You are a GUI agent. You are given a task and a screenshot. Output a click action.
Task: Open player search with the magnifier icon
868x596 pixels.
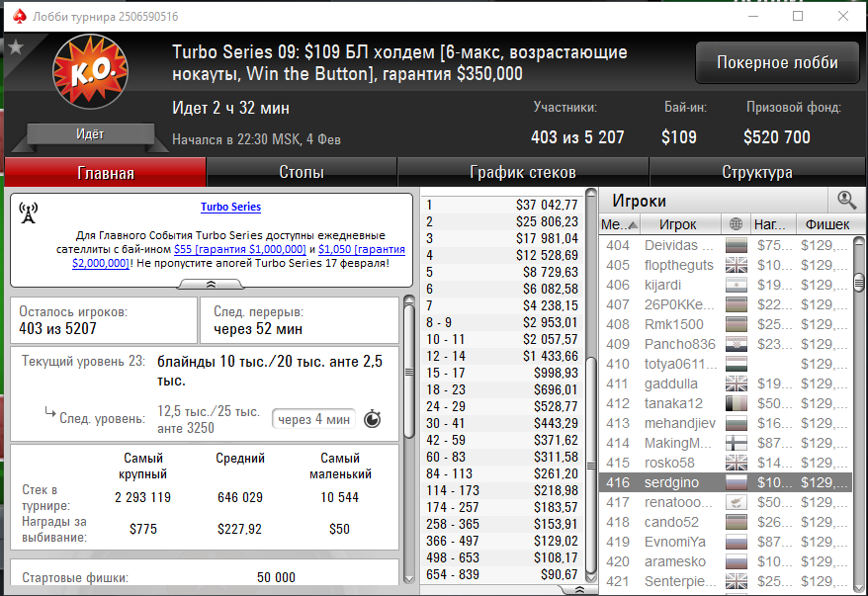click(x=846, y=200)
